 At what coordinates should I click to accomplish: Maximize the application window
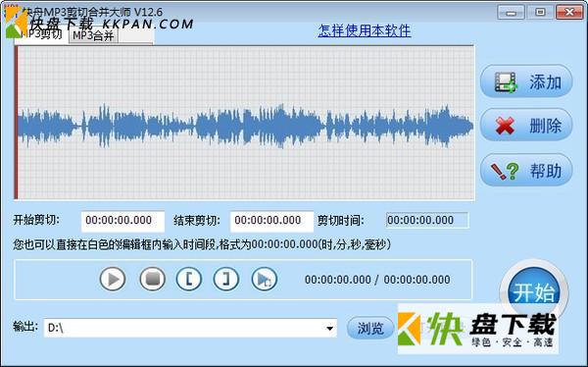tap(540, 12)
